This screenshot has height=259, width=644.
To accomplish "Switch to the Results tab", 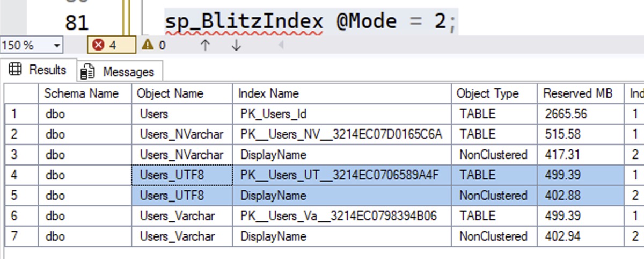I will [39, 70].
